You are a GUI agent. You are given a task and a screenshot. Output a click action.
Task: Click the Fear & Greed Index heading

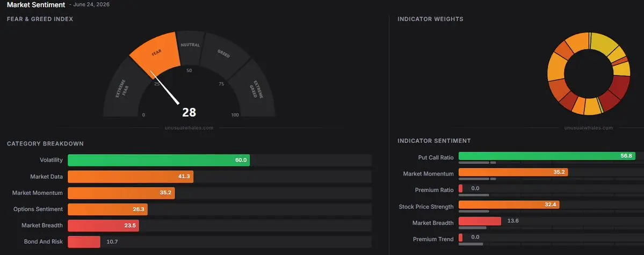pyautogui.click(x=40, y=19)
